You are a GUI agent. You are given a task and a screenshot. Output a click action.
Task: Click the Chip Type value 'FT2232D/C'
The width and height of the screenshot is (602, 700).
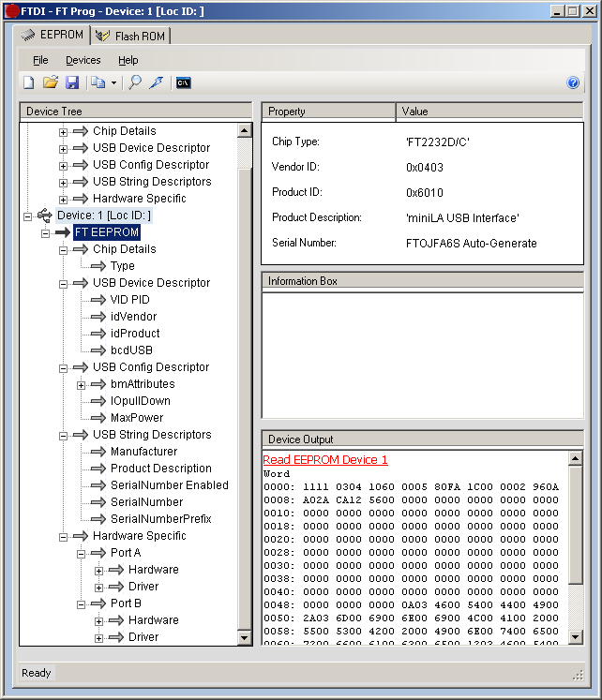click(x=438, y=142)
